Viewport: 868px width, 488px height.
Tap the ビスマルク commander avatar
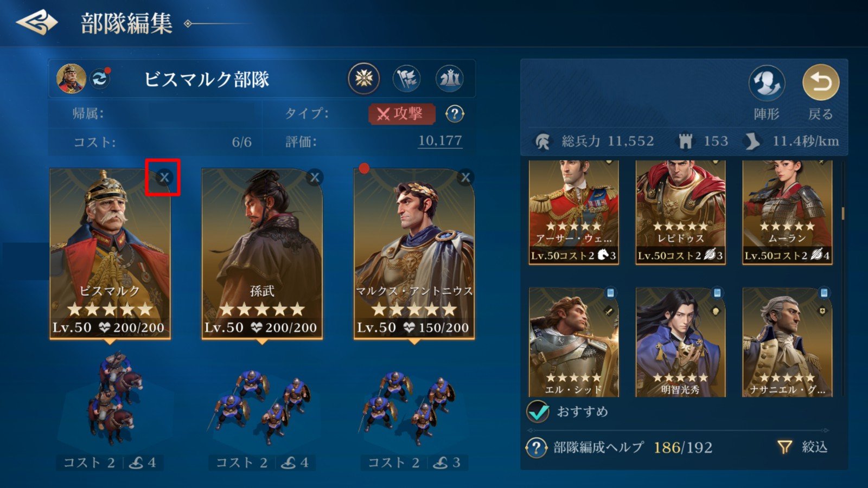pyautogui.click(x=72, y=79)
